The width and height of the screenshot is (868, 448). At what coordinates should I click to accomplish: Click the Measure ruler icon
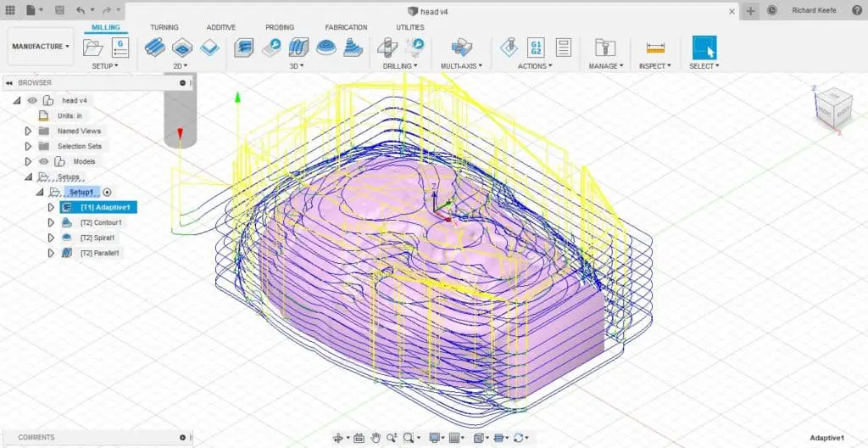pos(655,48)
